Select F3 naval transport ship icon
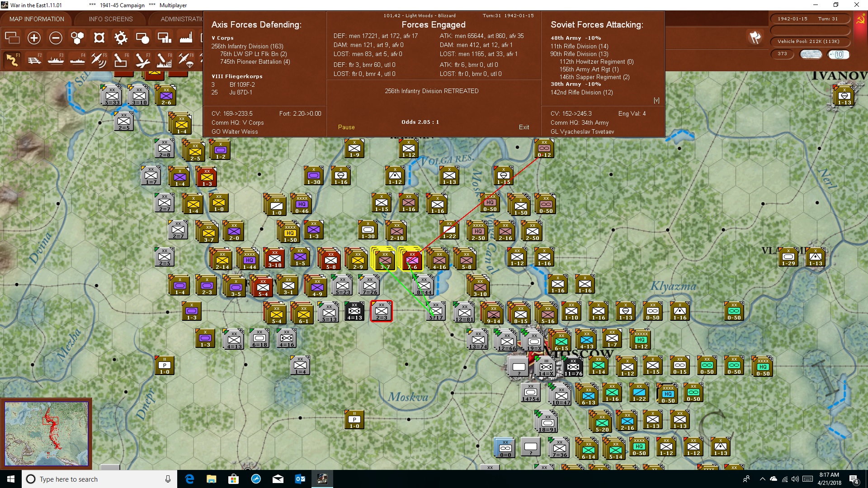868x488 pixels. [56, 60]
